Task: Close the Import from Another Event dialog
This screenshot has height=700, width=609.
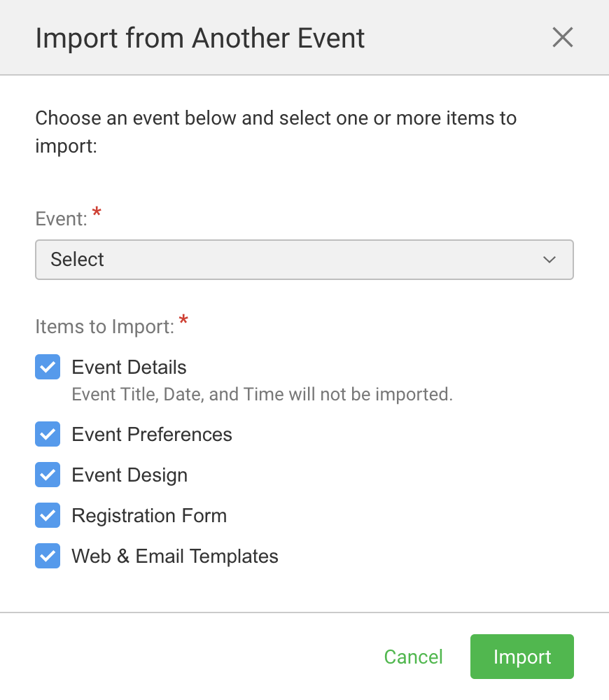Action: 562,38
